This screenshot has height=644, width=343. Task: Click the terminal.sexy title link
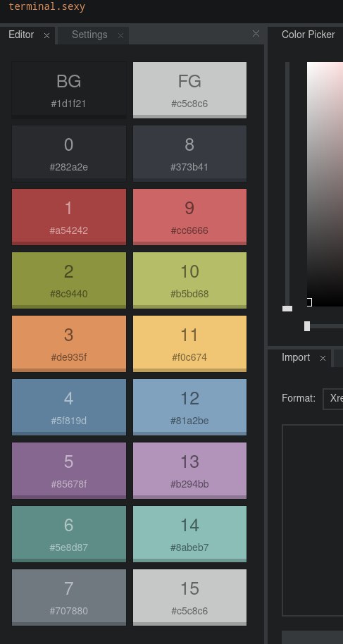[x=46, y=6]
